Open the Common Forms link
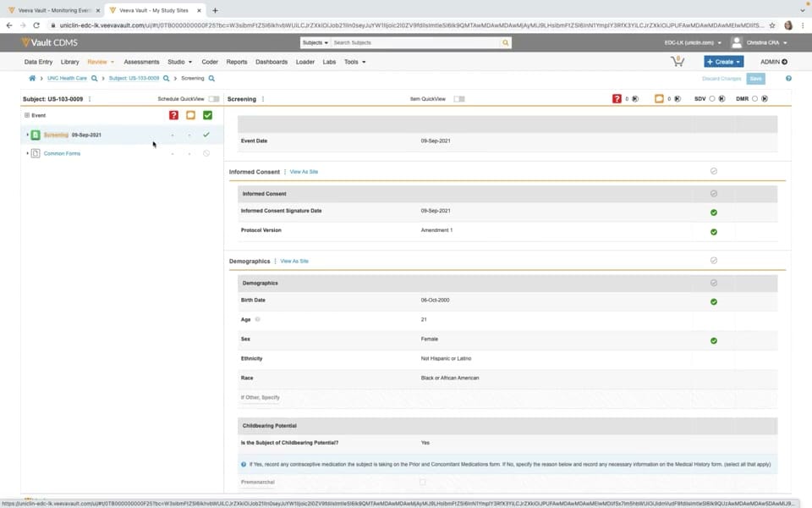Image resolution: width=812 pixels, height=508 pixels. coord(62,153)
